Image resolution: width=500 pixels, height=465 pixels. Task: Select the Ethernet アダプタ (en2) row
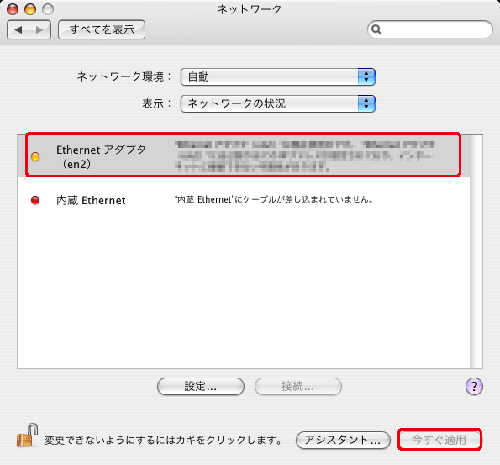[243, 155]
